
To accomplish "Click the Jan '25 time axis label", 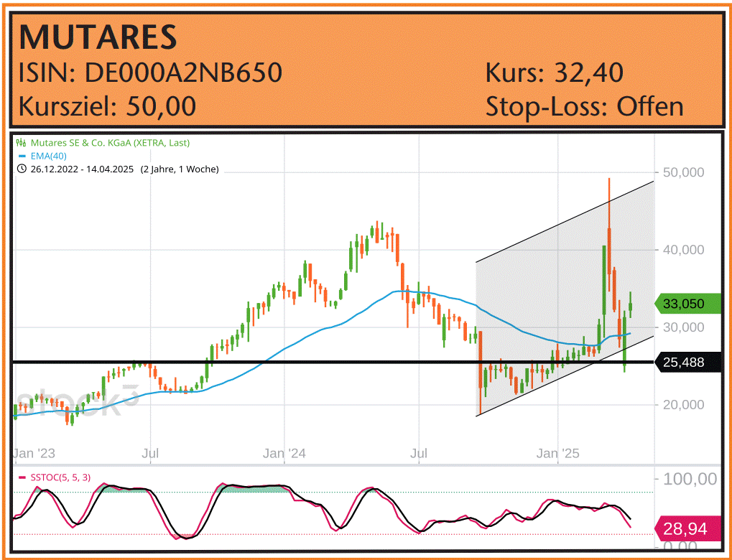I will click(x=558, y=453).
